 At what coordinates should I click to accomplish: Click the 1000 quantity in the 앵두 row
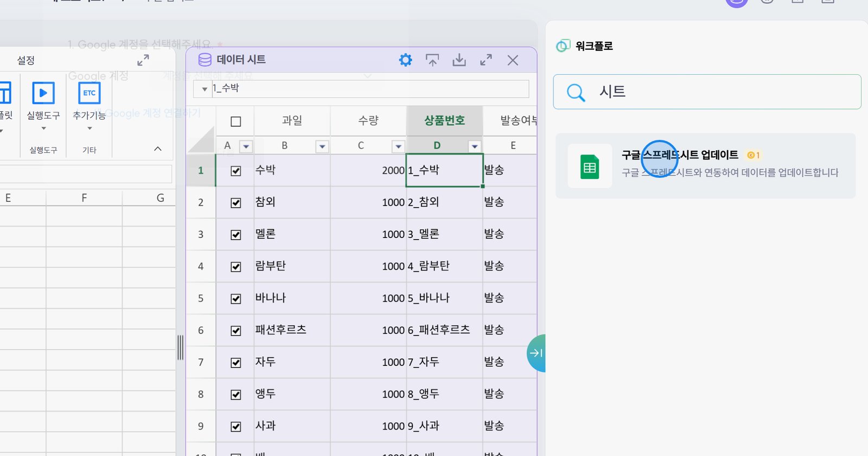[x=368, y=394]
